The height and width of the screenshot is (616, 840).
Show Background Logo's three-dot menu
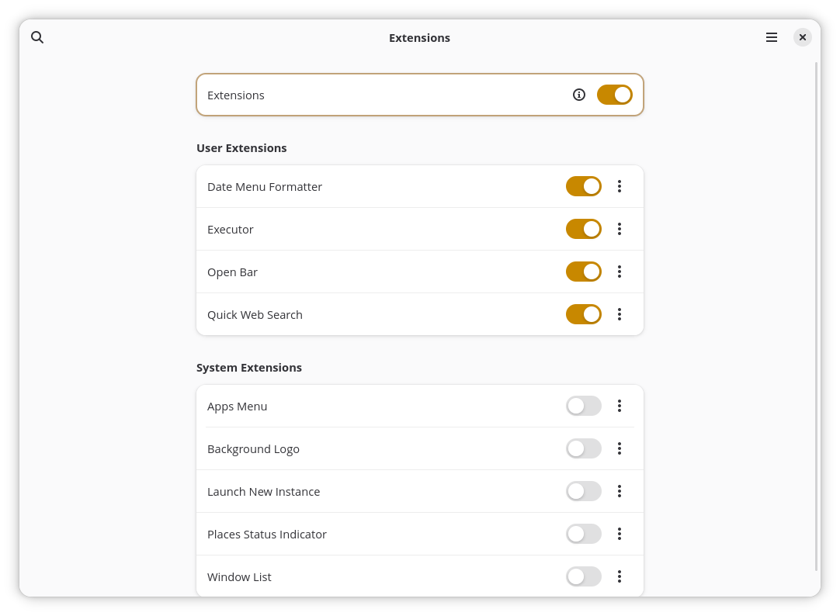click(620, 448)
